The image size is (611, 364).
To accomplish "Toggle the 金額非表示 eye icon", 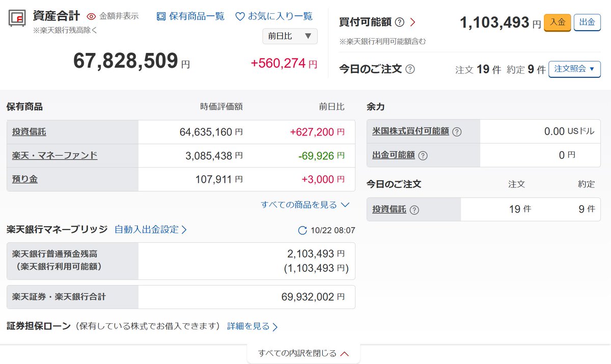I will (x=92, y=16).
